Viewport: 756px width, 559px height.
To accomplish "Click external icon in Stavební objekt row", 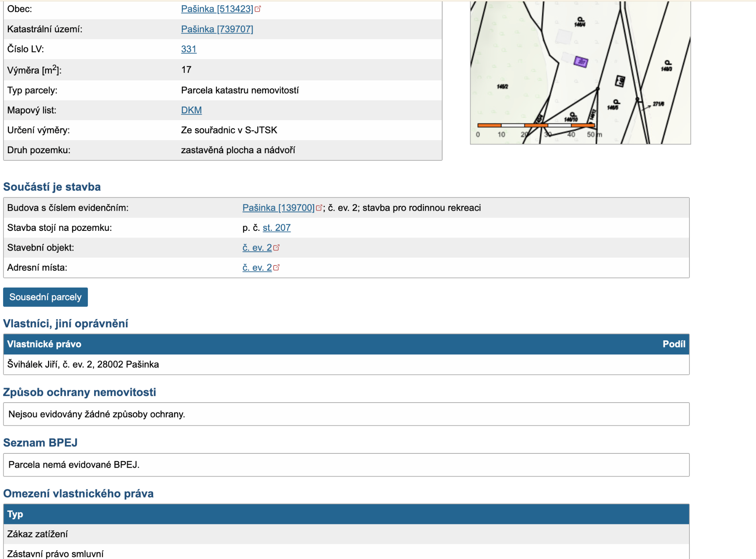I will tap(276, 247).
